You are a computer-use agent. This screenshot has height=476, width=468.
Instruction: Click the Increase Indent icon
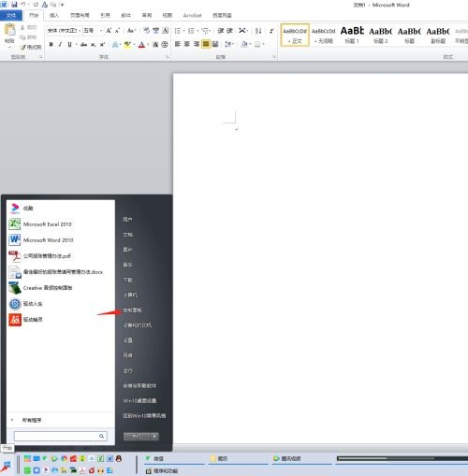(230, 31)
